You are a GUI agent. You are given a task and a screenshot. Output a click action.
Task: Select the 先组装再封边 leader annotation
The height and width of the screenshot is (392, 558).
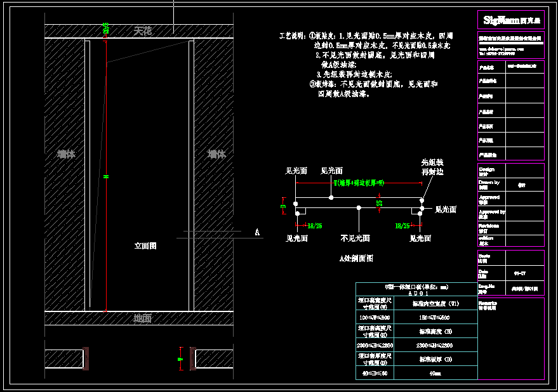pyautogui.click(x=432, y=167)
